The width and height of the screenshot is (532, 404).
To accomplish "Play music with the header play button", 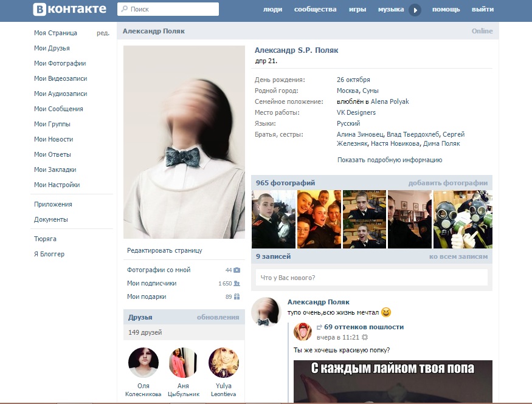I will [415, 10].
